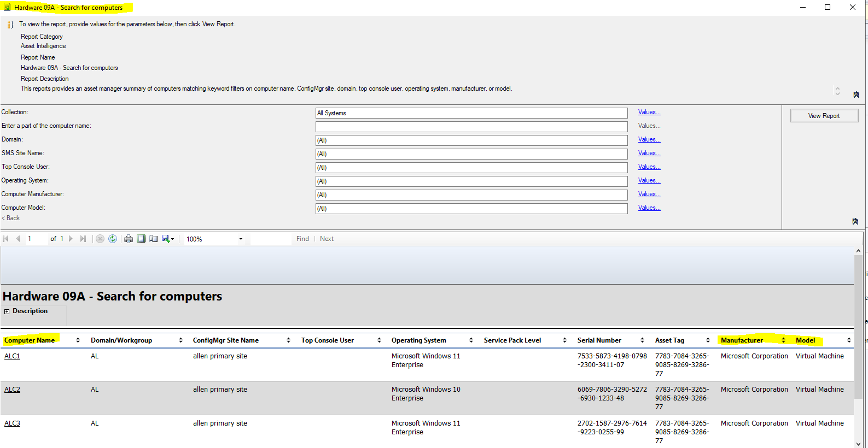Image resolution: width=868 pixels, height=448 pixels.
Task: Open Values link for SMS Site Name
Action: (x=649, y=153)
